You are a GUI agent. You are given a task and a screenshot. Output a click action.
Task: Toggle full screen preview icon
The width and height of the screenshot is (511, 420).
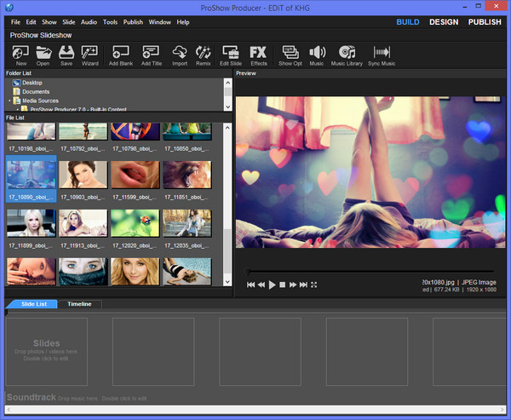314,285
